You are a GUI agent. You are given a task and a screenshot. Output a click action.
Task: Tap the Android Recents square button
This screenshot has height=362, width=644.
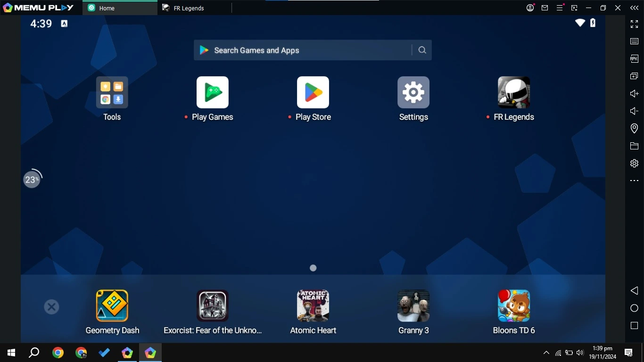click(x=635, y=326)
